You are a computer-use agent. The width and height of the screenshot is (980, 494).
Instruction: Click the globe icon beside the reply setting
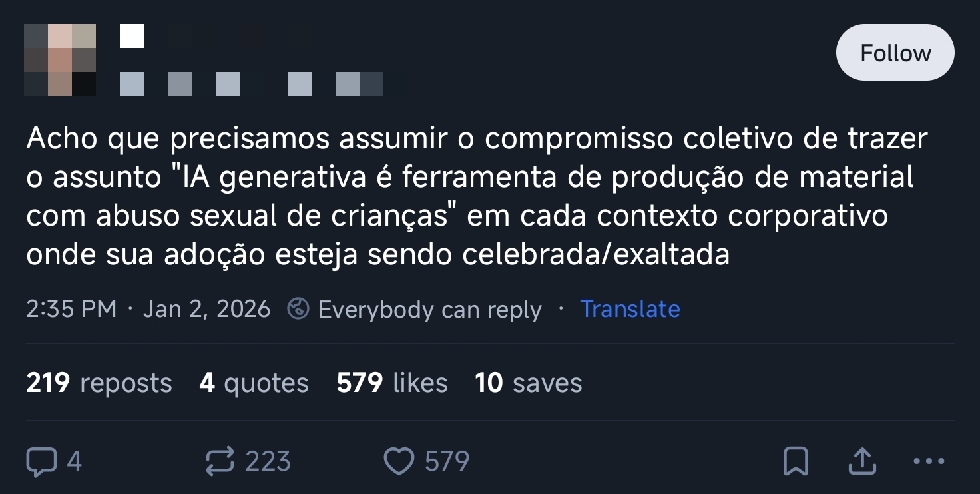(x=298, y=309)
